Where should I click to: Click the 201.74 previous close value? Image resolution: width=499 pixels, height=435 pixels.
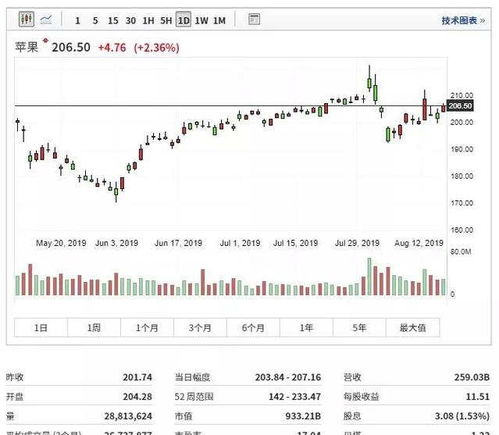click(137, 377)
